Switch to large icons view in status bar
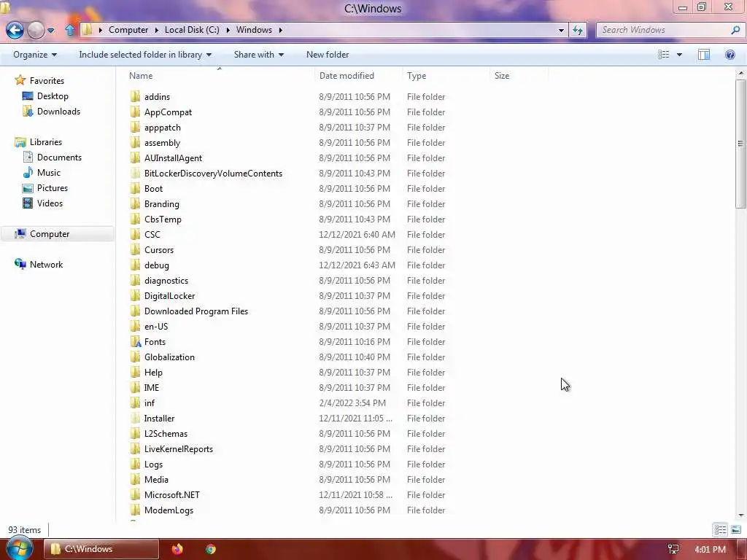The image size is (747, 560). [736, 529]
